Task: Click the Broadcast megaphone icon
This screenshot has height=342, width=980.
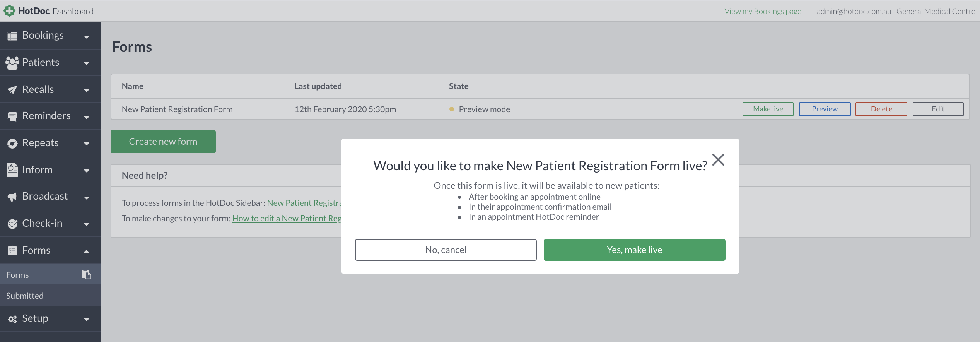Action: pos(12,196)
